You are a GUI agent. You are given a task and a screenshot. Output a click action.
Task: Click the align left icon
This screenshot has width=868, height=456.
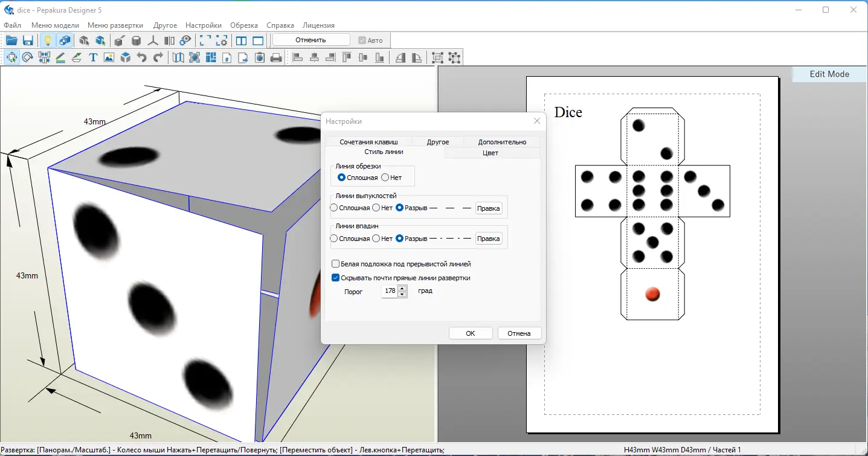click(298, 57)
